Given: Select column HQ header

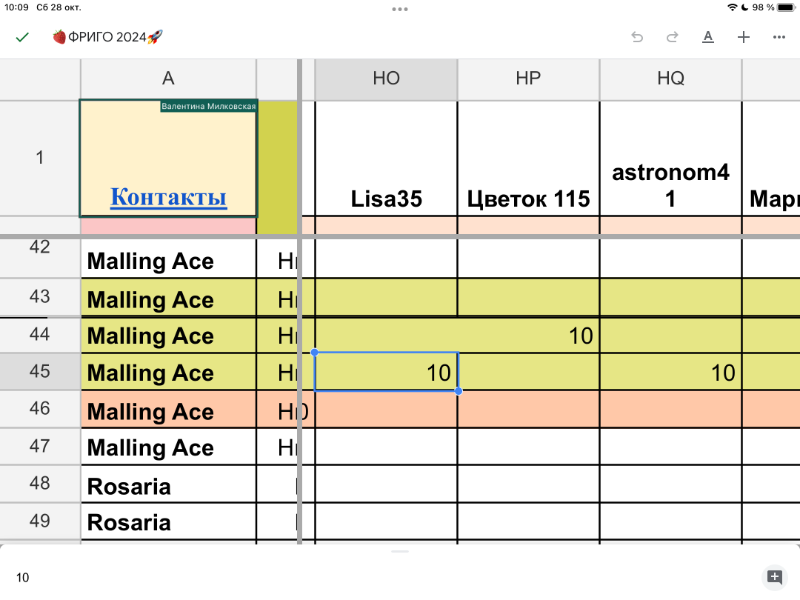Looking at the screenshot, I should [671, 79].
